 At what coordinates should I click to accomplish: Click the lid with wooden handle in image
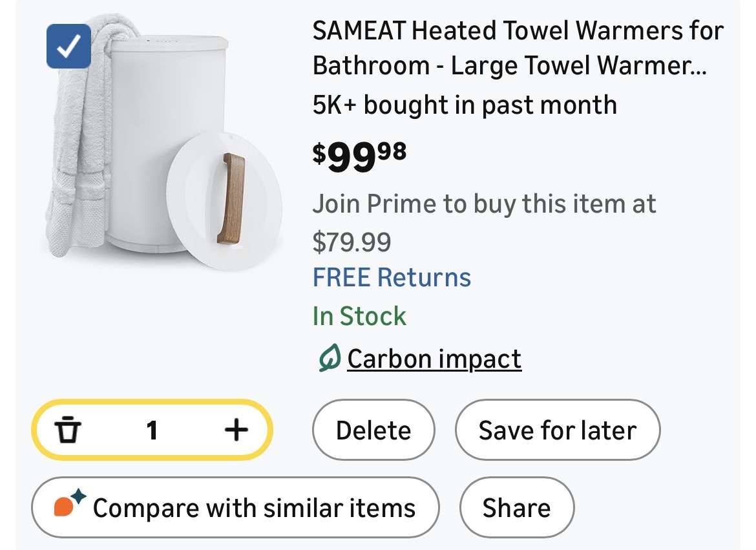224,200
